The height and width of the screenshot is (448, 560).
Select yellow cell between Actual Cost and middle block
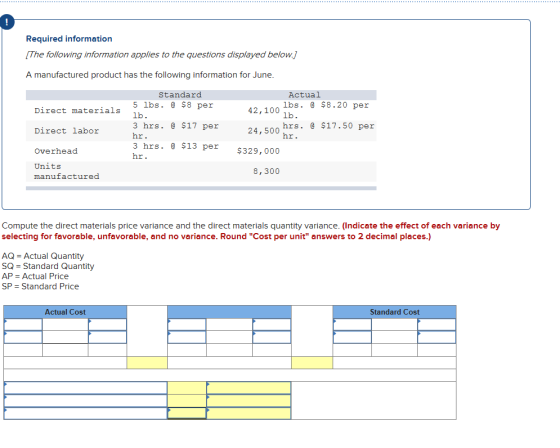coord(147,363)
